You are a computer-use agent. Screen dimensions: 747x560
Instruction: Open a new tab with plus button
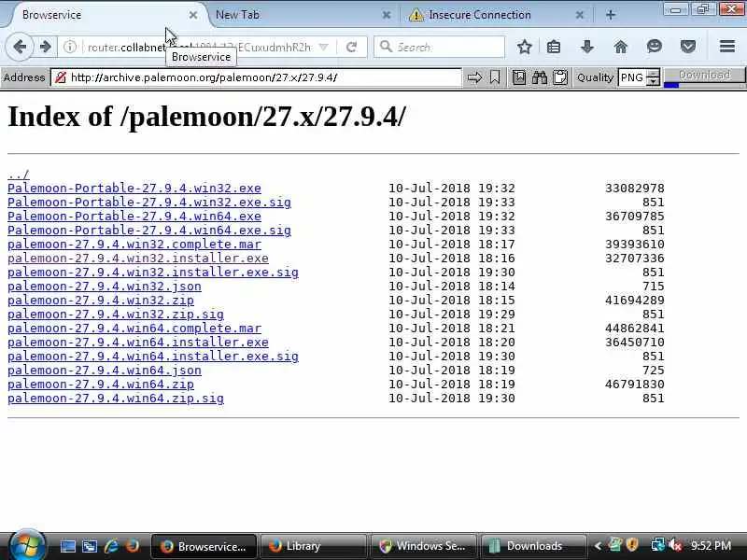(611, 15)
